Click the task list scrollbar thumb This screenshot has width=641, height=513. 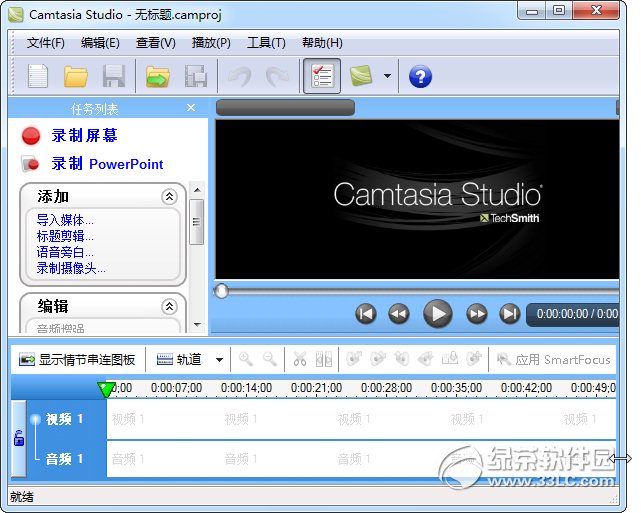coord(197,222)
